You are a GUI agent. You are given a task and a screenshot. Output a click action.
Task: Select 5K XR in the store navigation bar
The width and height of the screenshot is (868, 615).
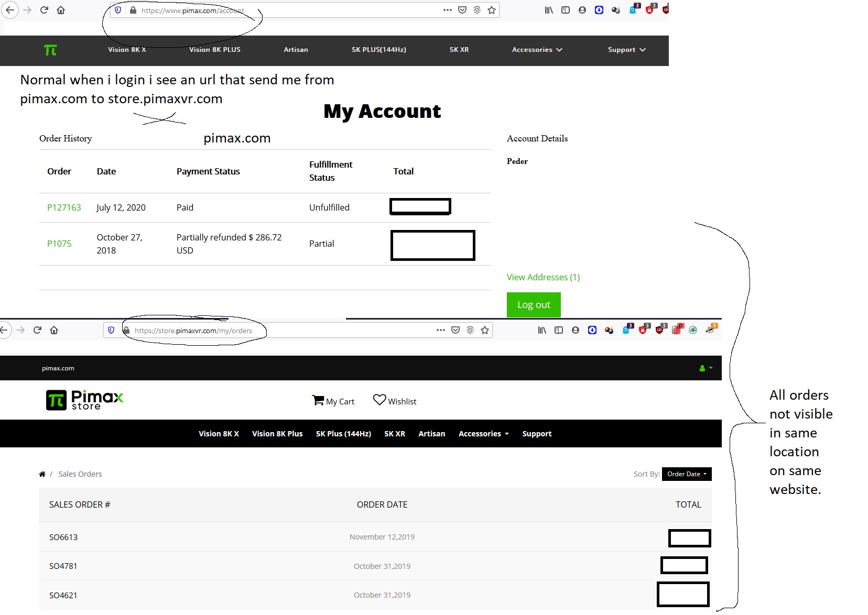click(x=394, y=434)
